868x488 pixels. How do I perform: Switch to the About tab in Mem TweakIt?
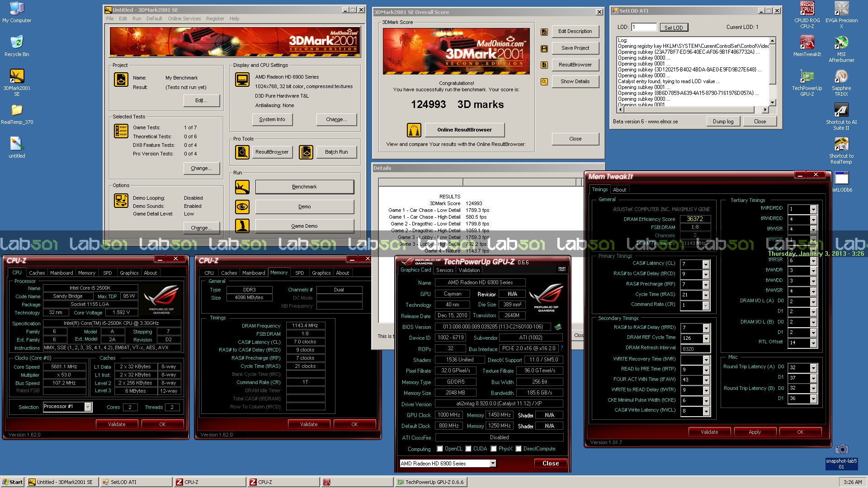click(619, 190)
